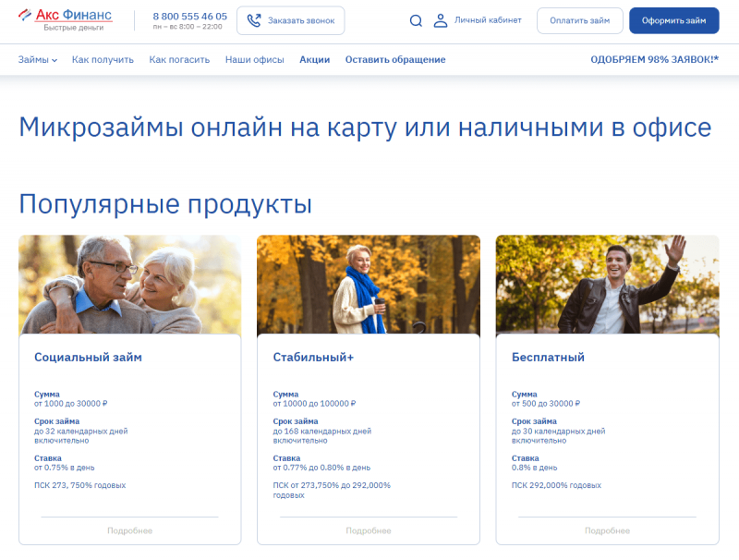Open Подробнее for Бесплатный loan
Screen dimensions: 739x560
point(607,530)
